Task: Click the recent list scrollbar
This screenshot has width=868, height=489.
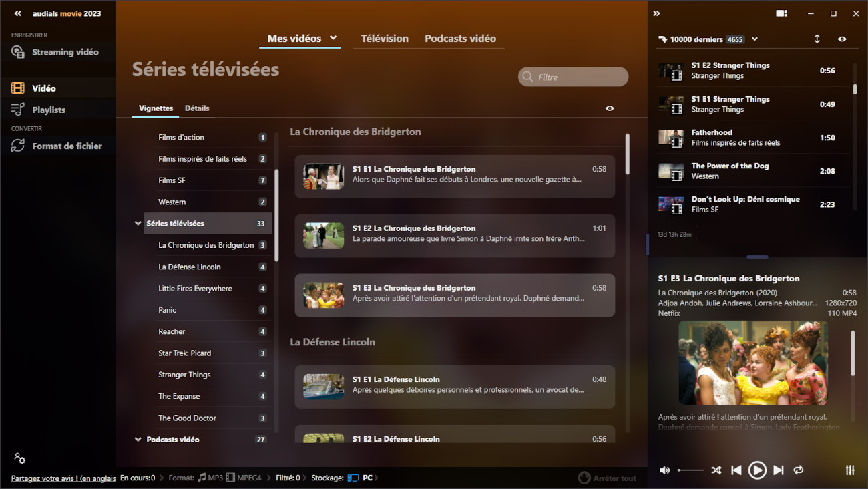Action: pyautogui.click(x=855, y=88)
